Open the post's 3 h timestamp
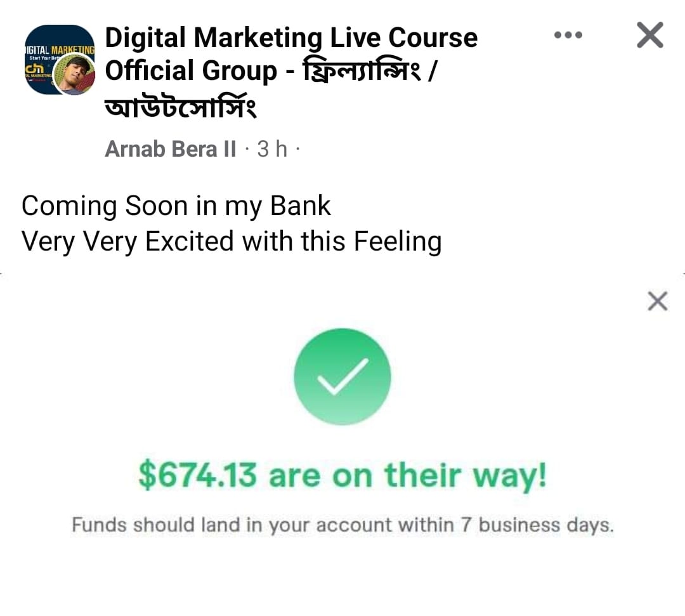Viewport: 685px width, 616px height. (x=271, y=149)
